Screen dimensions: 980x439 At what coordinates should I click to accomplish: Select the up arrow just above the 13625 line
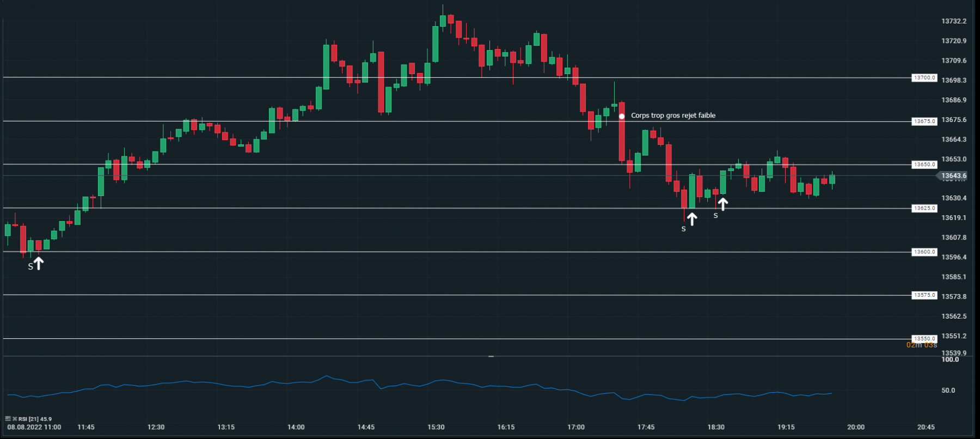click(x=722, y=204)
